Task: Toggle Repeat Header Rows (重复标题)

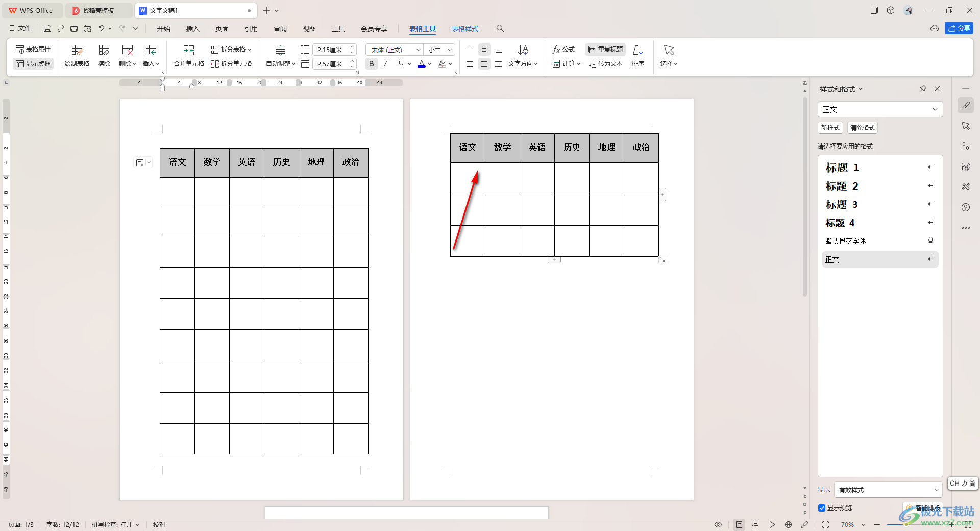Action: point(605,50)
